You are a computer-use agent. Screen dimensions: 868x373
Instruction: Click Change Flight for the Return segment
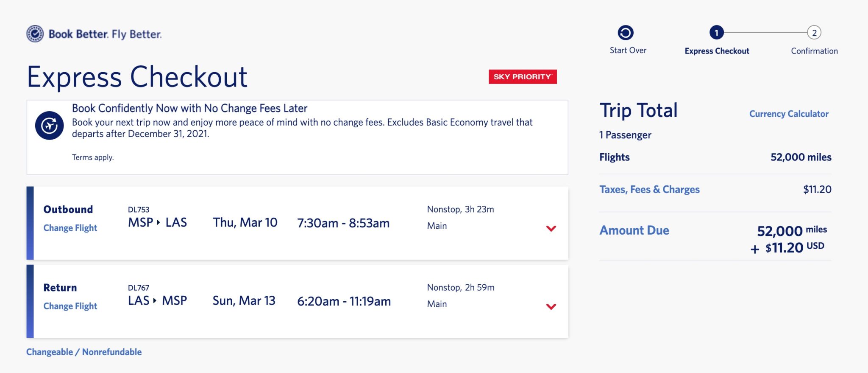point(70,306)
